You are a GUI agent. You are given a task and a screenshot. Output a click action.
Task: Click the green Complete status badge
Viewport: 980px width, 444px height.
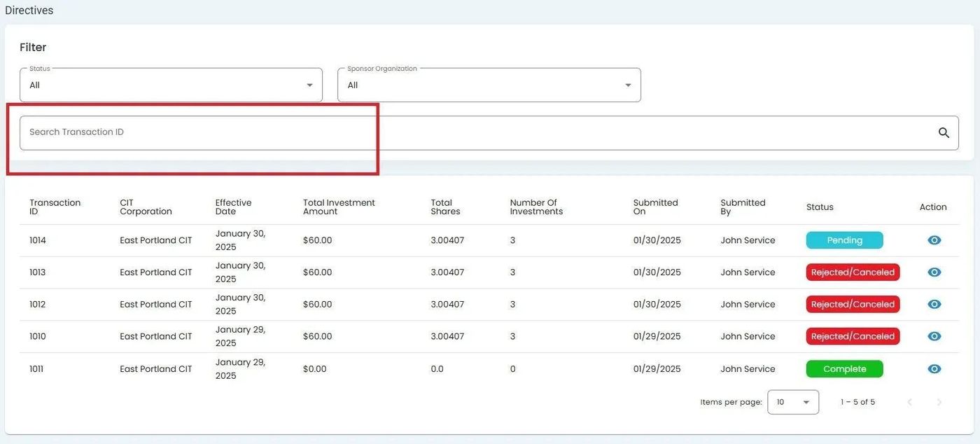point(844,369)
